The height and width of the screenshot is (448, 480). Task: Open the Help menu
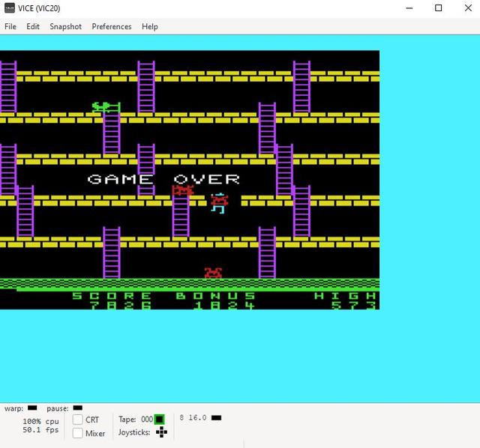pos(150,27)
